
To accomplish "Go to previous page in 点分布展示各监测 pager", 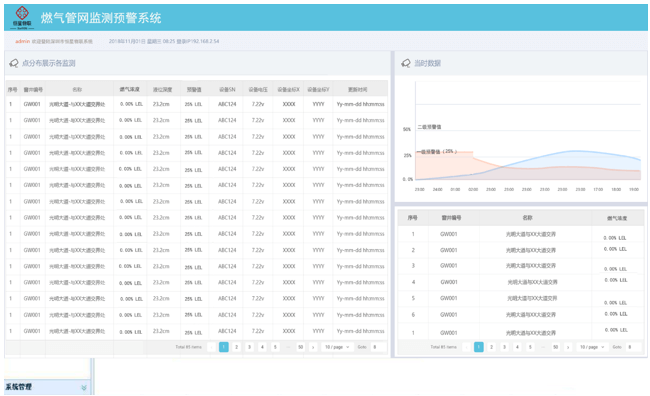I will pyautogui.click(x=211, y=347).
